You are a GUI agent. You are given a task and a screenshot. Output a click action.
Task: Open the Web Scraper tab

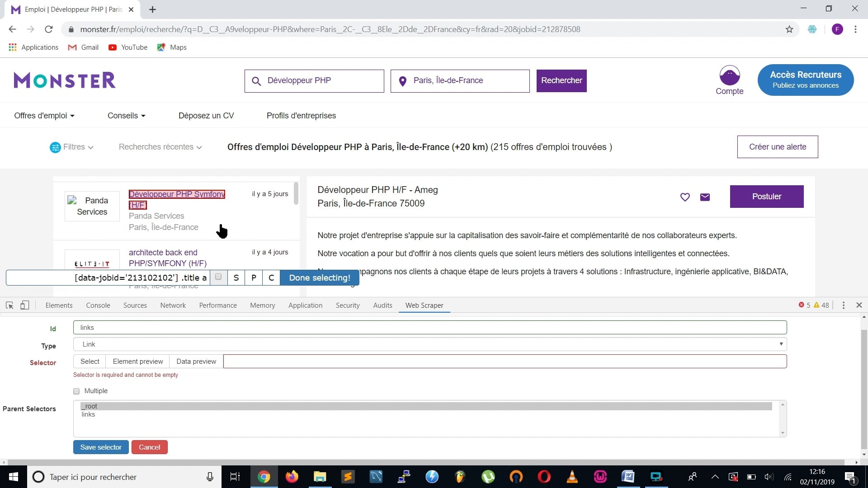click(425, 305)
